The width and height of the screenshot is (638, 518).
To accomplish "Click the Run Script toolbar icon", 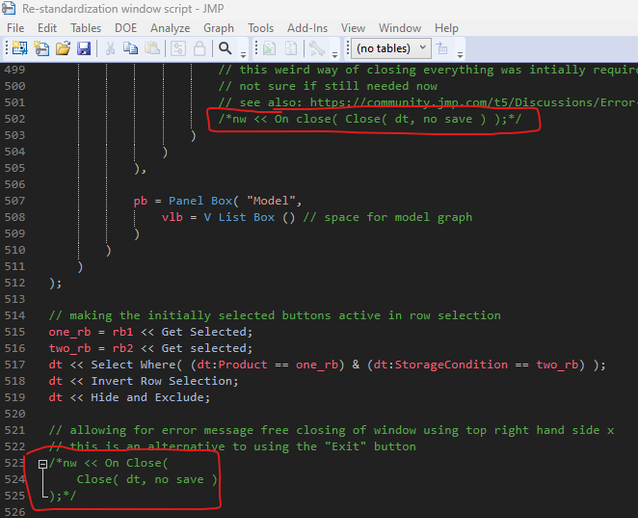I will pyautogui.click(x=269, y=48).
